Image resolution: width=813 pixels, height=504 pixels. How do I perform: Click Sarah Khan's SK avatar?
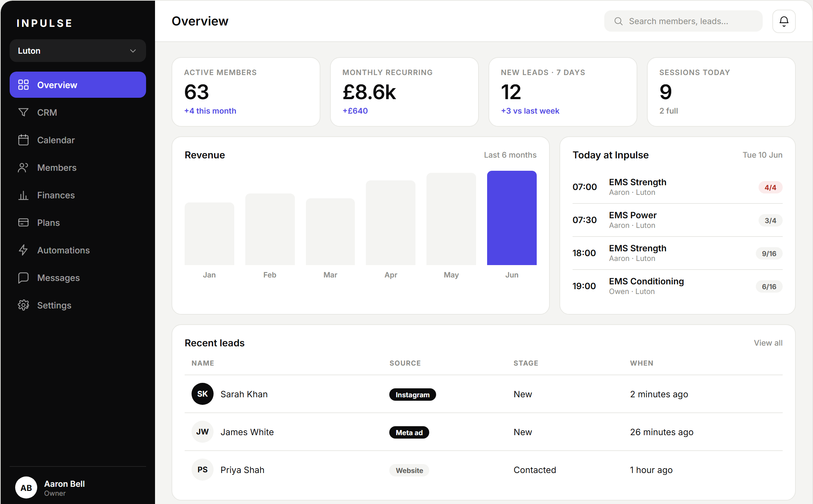[x=203, y=394]
